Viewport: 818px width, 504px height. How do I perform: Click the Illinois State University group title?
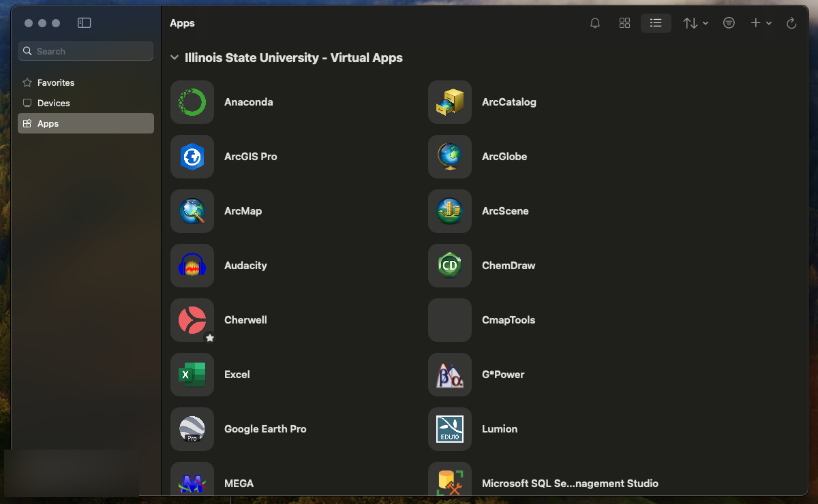click(x=294, y=58)
